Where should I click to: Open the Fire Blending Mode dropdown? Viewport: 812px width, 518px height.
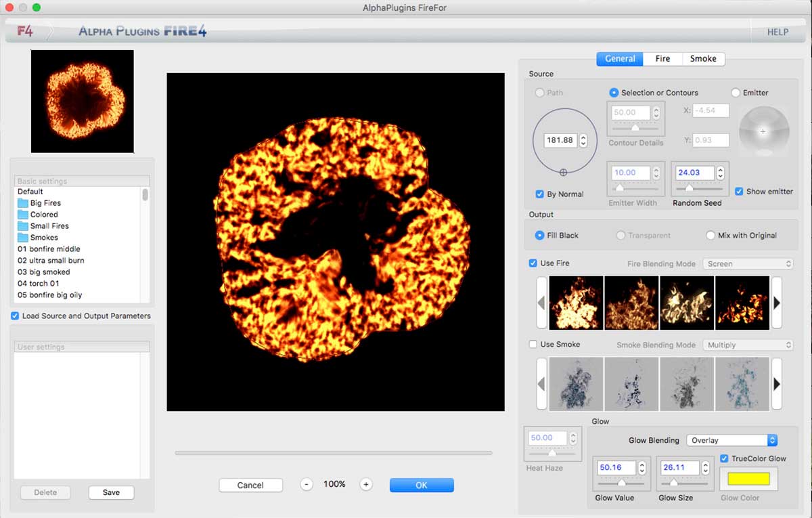(x=748, y=263)
